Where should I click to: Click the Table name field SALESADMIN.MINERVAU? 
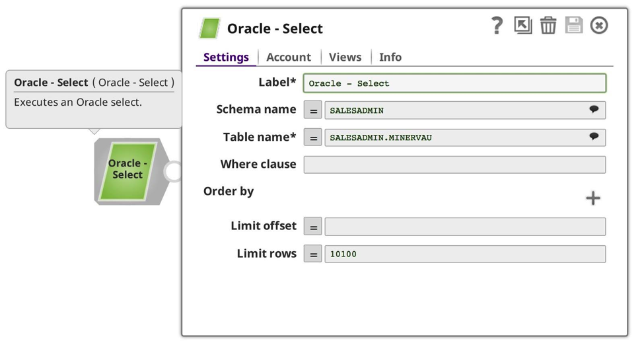point(465,137)
